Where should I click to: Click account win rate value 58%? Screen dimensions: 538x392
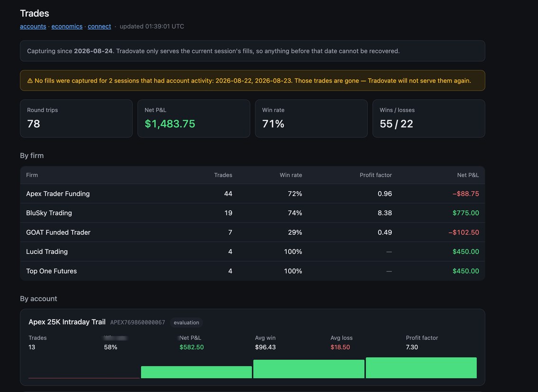tap(111, 347)
